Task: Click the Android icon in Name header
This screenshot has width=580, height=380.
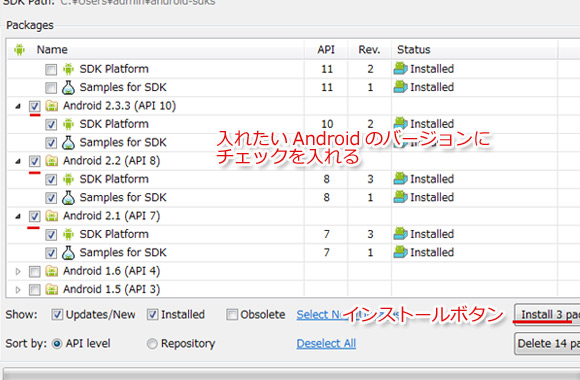Action: coord(19,49)
